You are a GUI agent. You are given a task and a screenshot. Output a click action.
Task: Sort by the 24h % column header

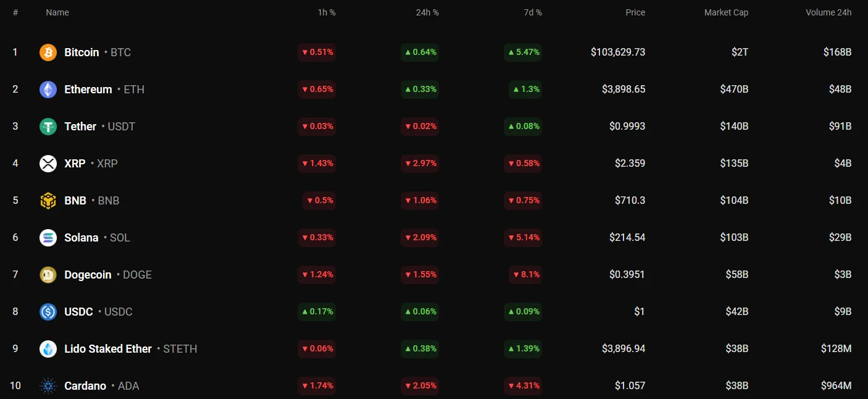click(x=427, y=12)
